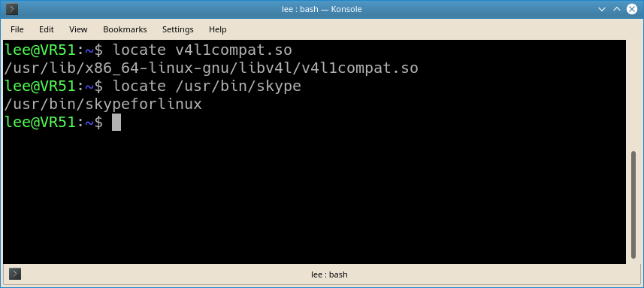Open the File menu

pyautogui.click(x=17, y=29)
